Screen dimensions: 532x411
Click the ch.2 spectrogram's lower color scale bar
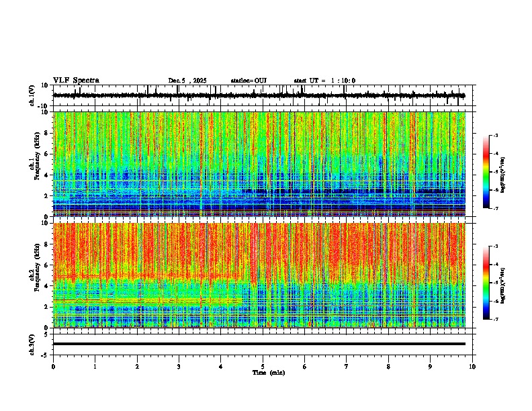486,283
